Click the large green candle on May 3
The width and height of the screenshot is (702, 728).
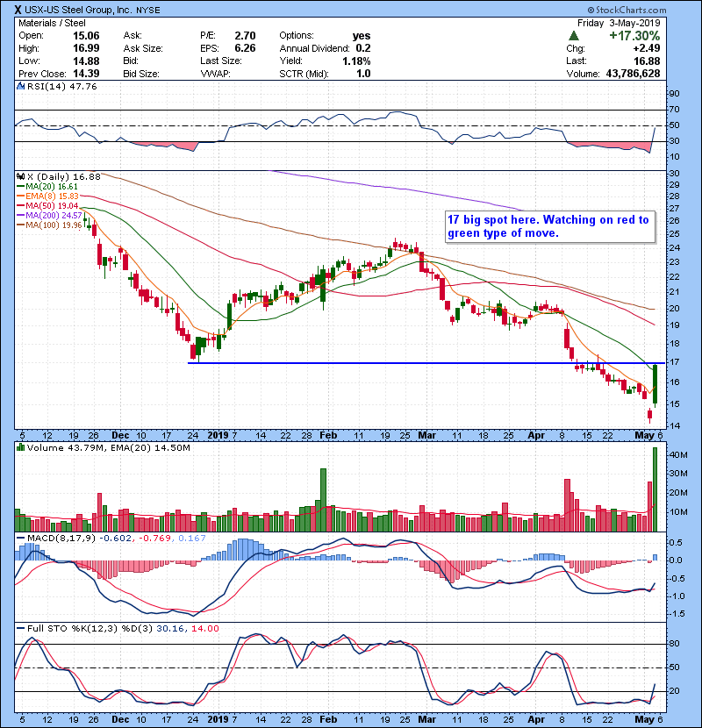(x=655, y=384)
